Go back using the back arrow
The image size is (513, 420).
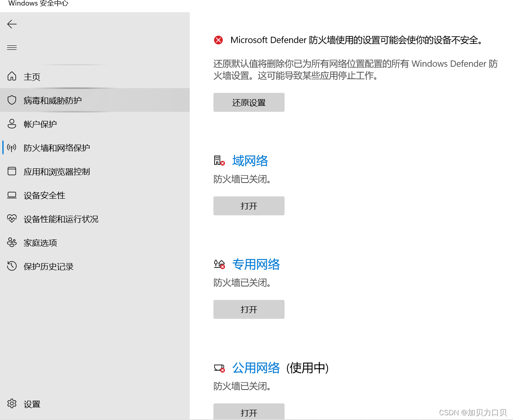coord(12,24)
